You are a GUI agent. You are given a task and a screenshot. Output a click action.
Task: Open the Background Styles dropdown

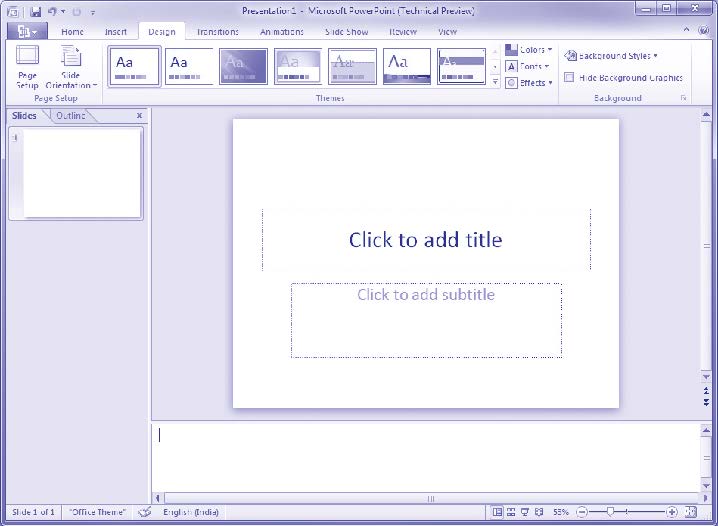pyautogui.click(x=611, y=56)
